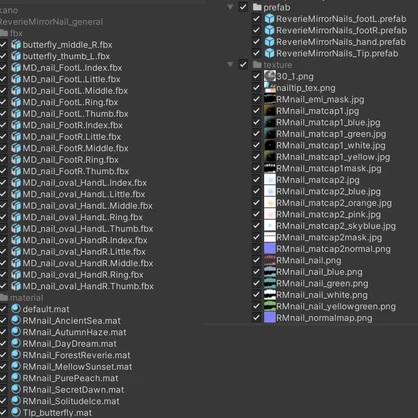Click the RMnail_SecretDawn.mat material icon
The width and height of the screenshot is (418, 418).
(x=16, y=389)
